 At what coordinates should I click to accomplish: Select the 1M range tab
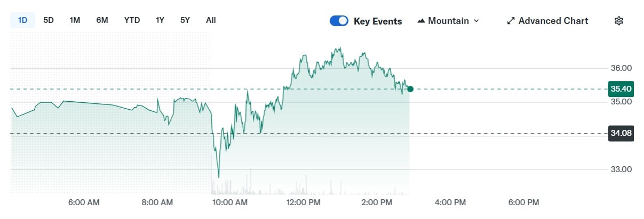[75, 20]
